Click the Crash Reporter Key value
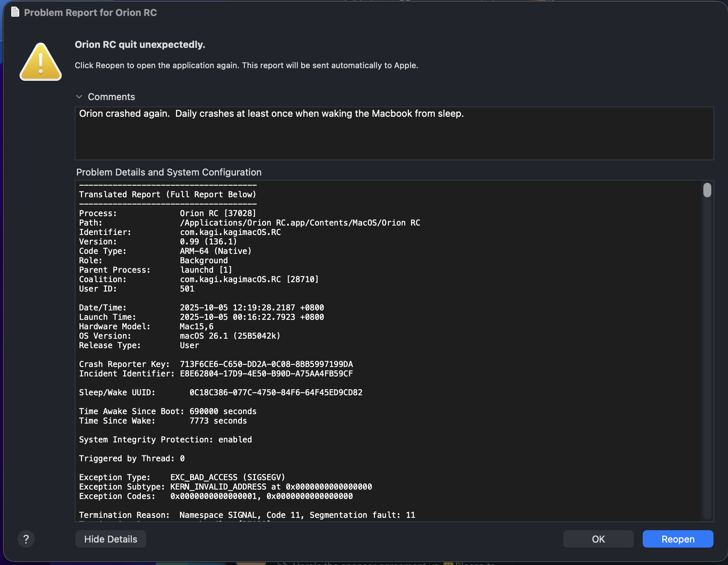Image resolution: width=728 pixels, height=565 pixels. 266,364
